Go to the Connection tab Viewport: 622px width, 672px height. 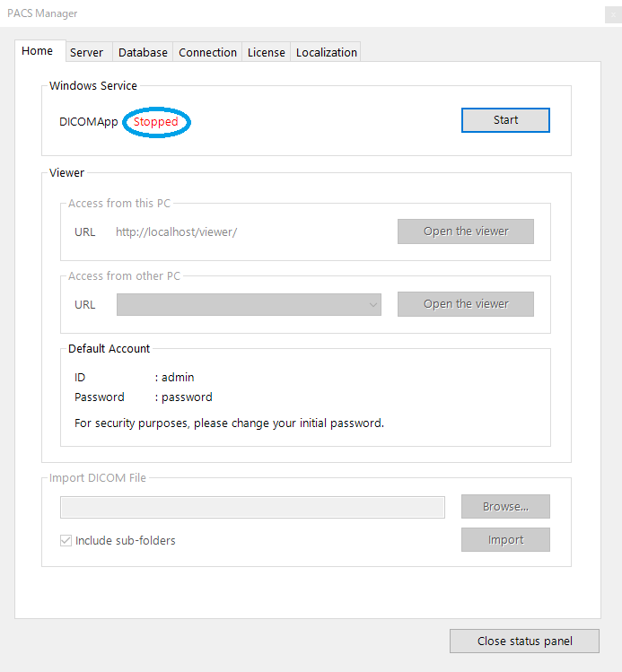tap(207, 52)
